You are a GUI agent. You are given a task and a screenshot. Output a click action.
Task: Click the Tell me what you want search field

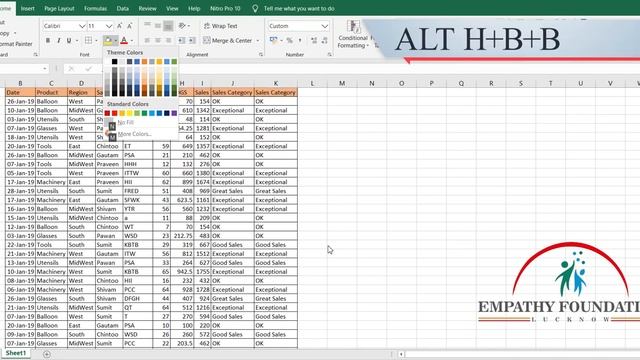click(299, 8)
